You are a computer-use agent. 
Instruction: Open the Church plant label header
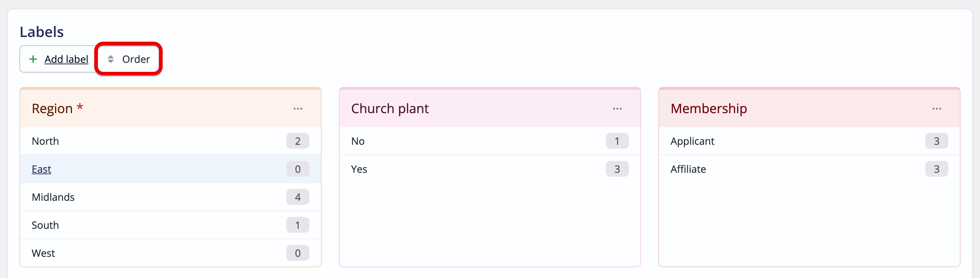point(390,108)
